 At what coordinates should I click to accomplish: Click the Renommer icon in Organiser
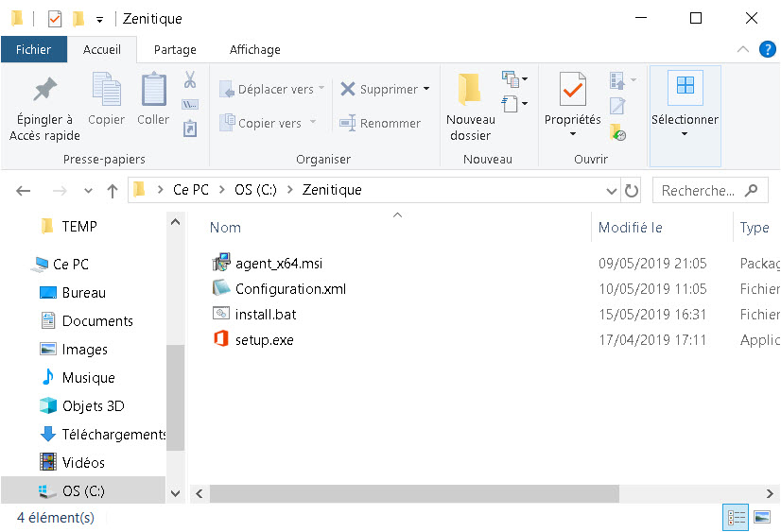pyautogui.click(x=346, y=123)
